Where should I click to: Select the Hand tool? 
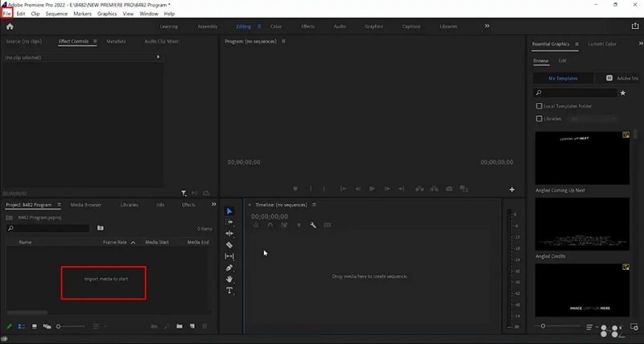[x=229, y=279]
